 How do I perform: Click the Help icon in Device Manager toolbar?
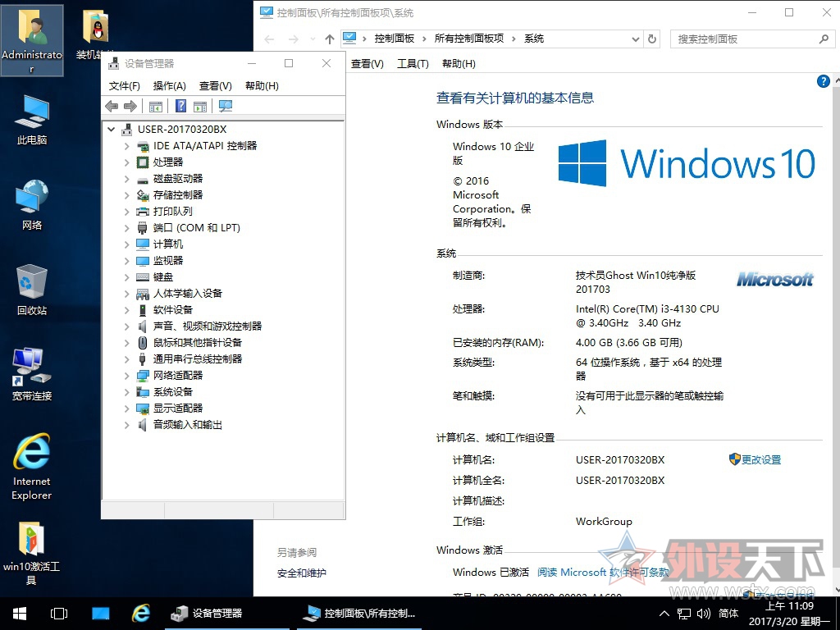(x=181, y=106)
